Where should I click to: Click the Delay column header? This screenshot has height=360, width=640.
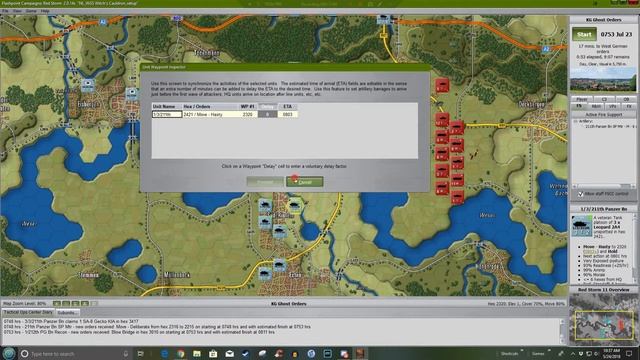click(267, 107)
